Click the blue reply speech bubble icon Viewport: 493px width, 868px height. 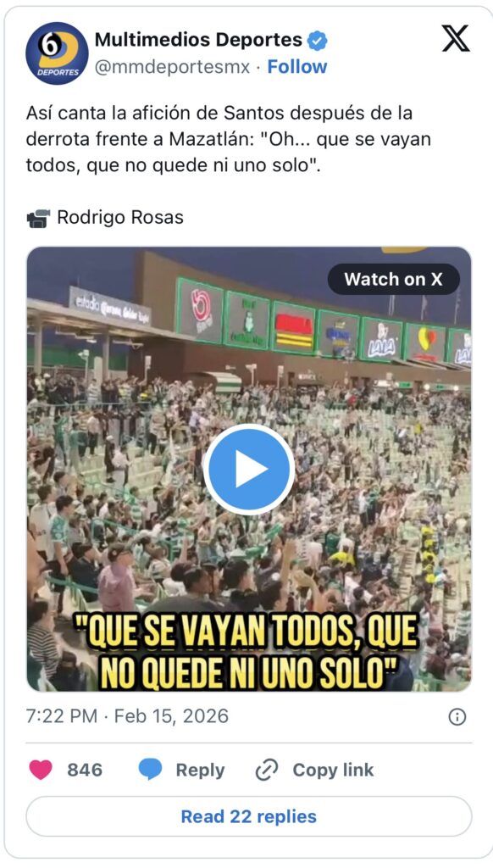coord(150,770)
